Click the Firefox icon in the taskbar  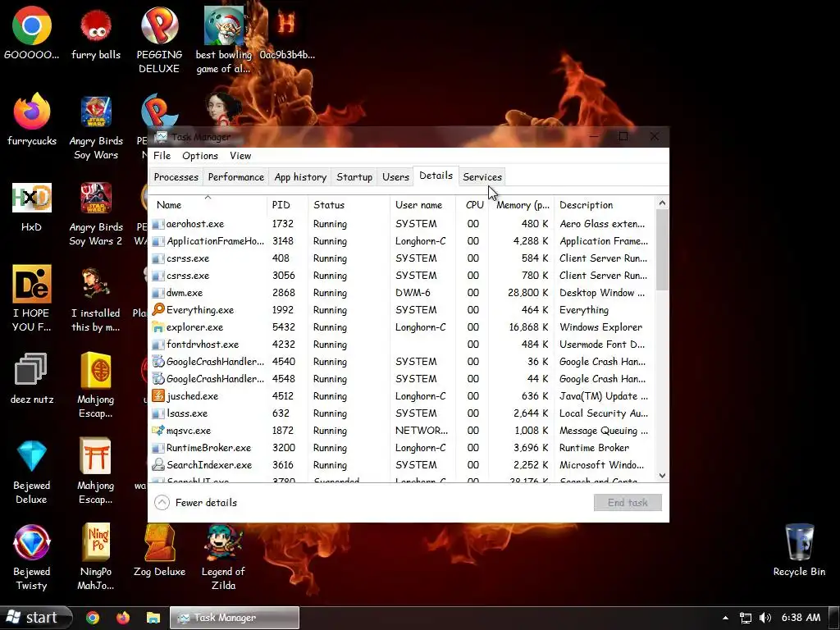pos(123,618)
